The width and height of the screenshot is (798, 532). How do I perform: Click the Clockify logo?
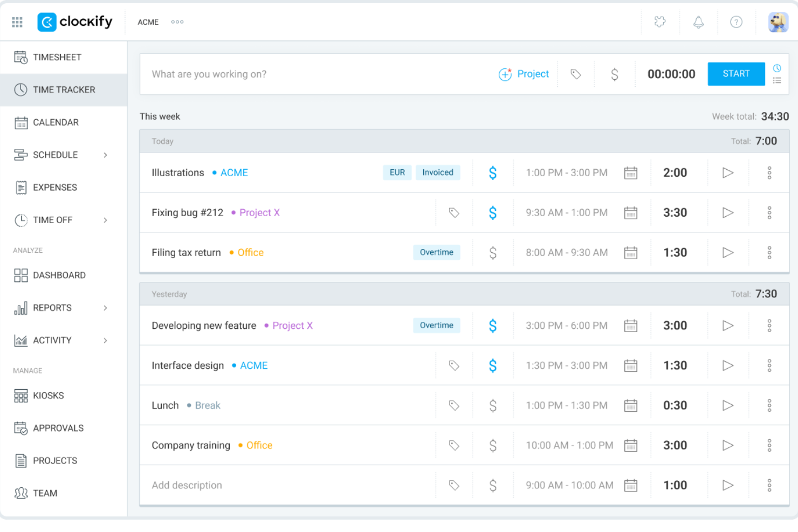[75, 22]
